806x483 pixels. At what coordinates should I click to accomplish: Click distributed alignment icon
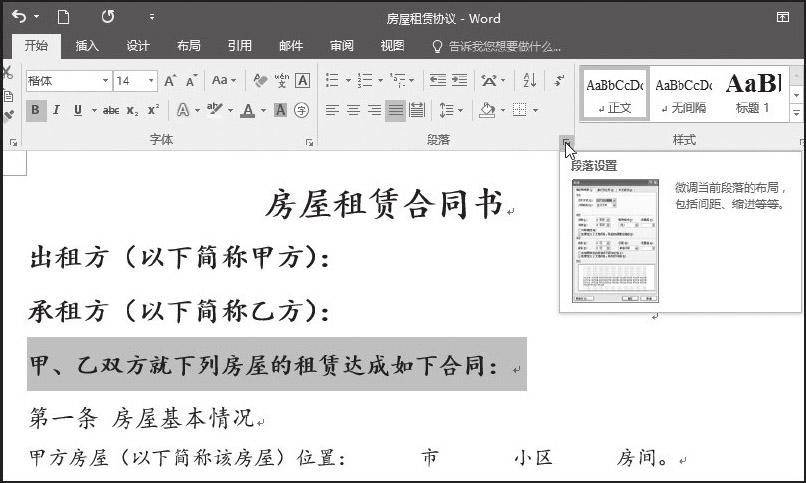(417, 110)
